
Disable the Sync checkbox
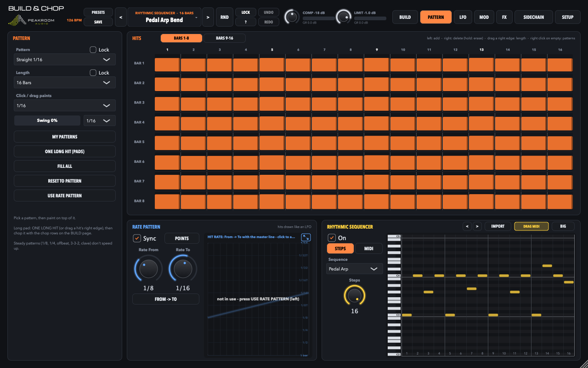pos(137,238)
